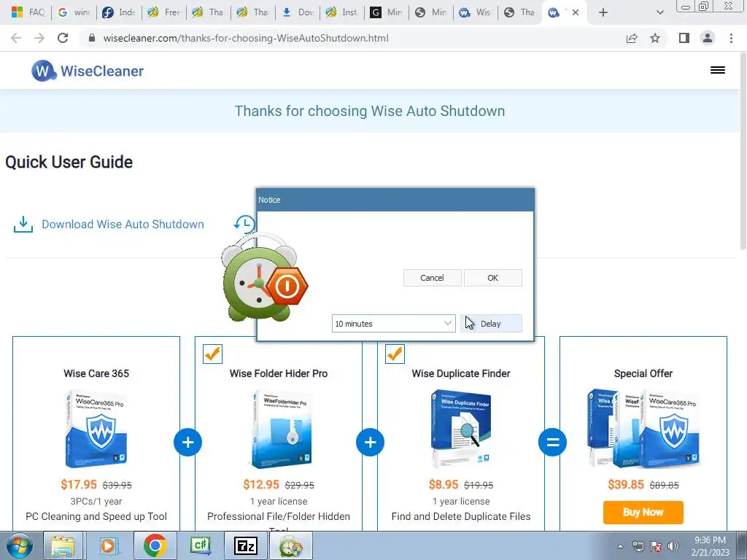Click the download arrow icon
This screenshot has height=560, width=747.
tap(23, 225)
